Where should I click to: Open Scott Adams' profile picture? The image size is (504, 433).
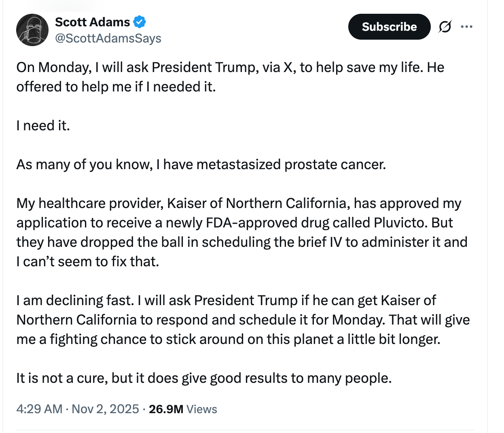point(32,30)
